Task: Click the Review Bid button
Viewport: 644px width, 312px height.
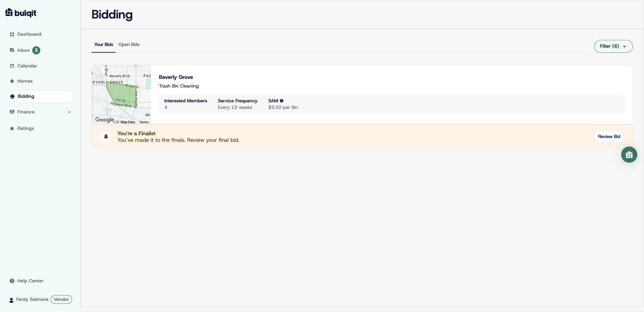Action: pyautogui.click(x=609, y=136)
